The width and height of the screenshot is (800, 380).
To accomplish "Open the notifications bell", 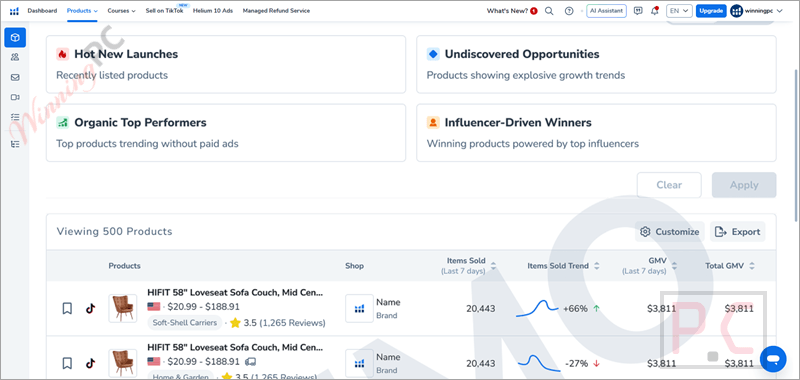I will tap(655, 11).
